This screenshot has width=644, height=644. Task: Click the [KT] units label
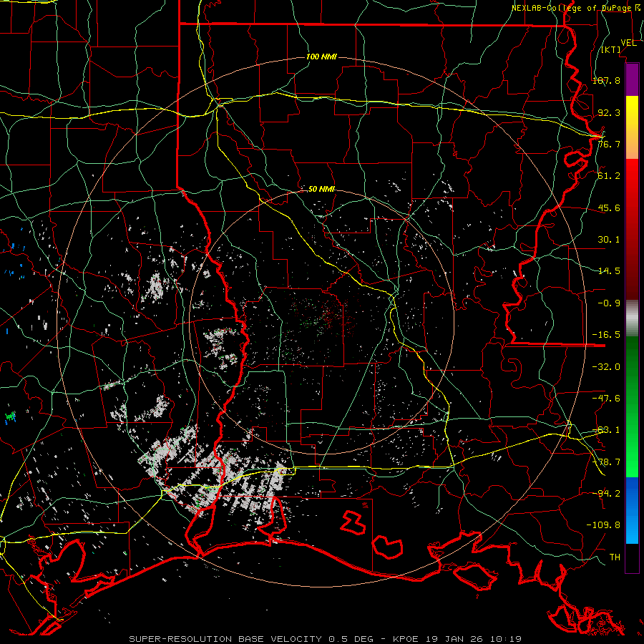click(x=611, y=49)
